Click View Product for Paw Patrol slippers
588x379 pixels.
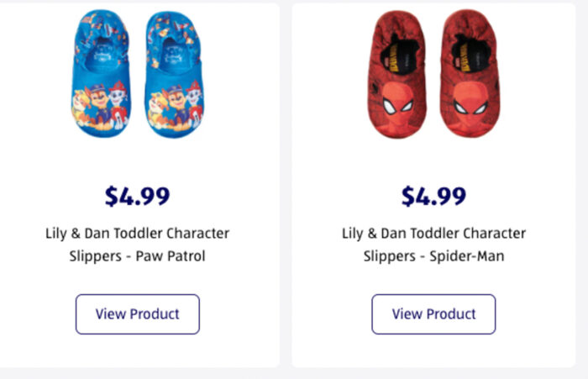[x=138, y=314]
